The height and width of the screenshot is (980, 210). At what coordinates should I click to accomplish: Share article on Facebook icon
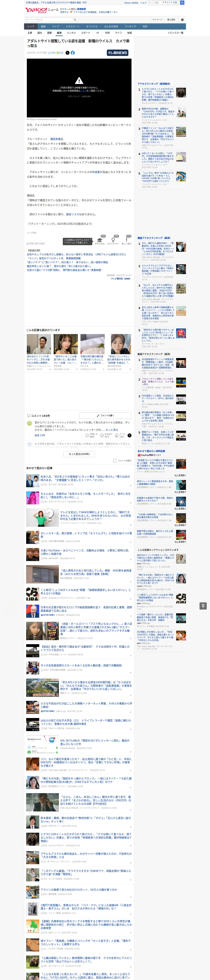(x=73, y=53)
